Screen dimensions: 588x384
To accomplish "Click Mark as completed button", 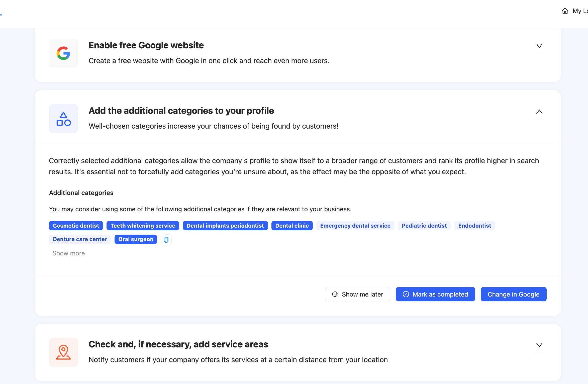I will point(435,294).
